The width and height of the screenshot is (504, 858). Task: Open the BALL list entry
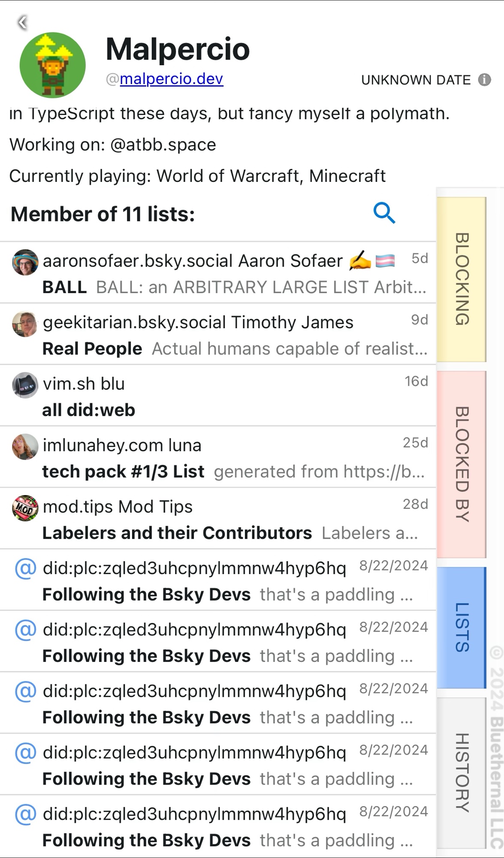pos(65,287)
